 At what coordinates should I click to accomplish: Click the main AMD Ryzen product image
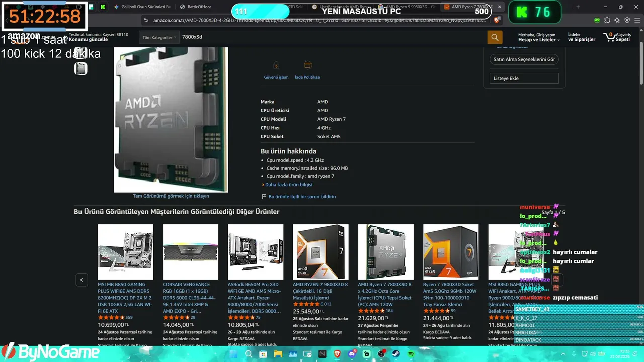coord(171,120)
